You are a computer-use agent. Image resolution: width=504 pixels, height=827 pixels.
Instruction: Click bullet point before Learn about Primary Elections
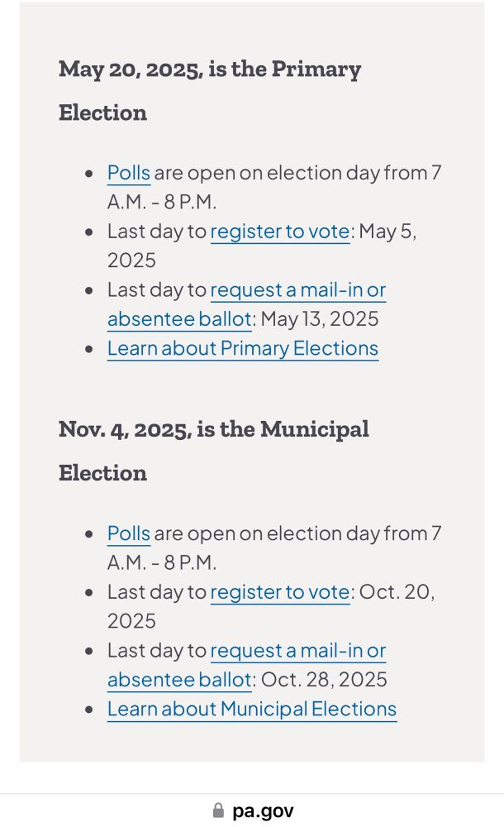coord(89,349)
